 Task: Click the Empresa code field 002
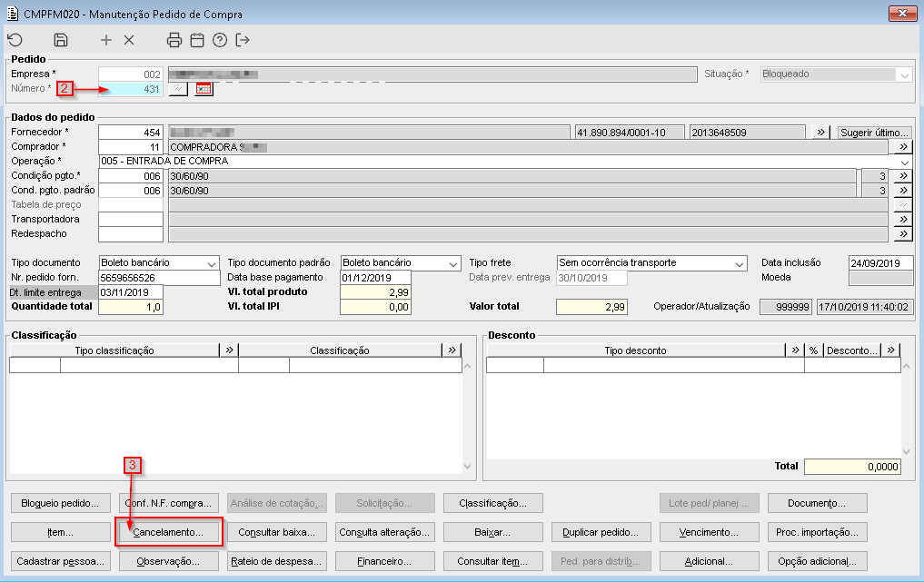[131, 74]
